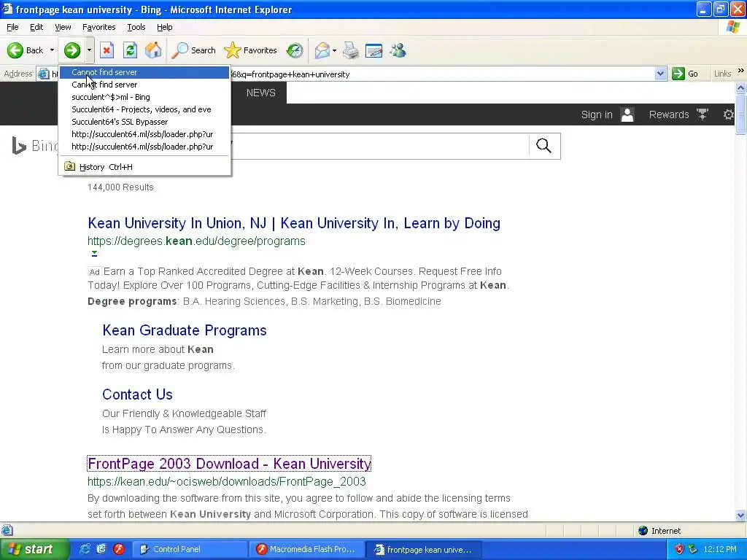Click into the Bing search input box
This screenshot has height=560, width=747.
[x=380, y=146]
